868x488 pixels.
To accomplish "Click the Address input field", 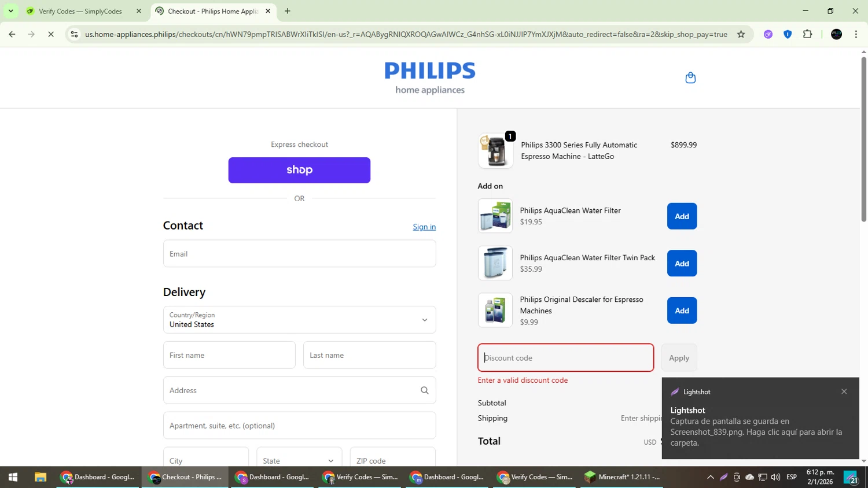I will (x=299, y=390).
